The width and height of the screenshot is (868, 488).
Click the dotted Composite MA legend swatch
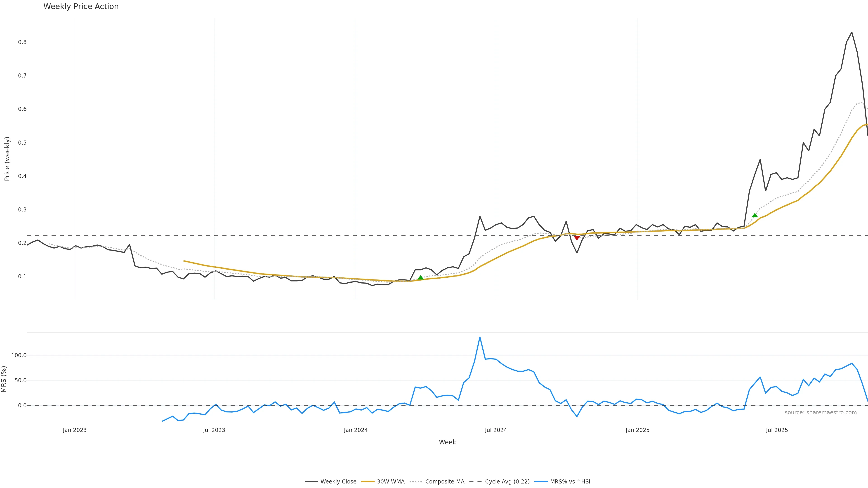(416, 482)
